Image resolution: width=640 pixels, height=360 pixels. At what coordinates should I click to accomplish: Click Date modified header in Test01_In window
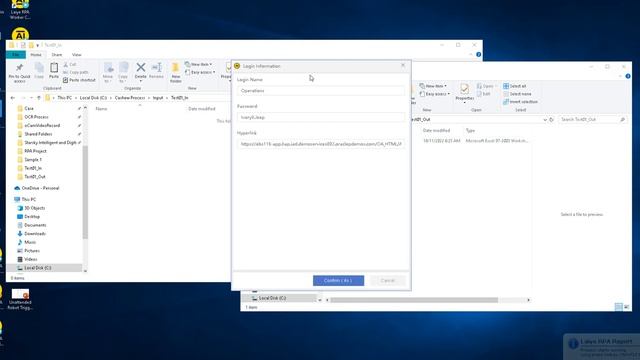pos(202,109)
